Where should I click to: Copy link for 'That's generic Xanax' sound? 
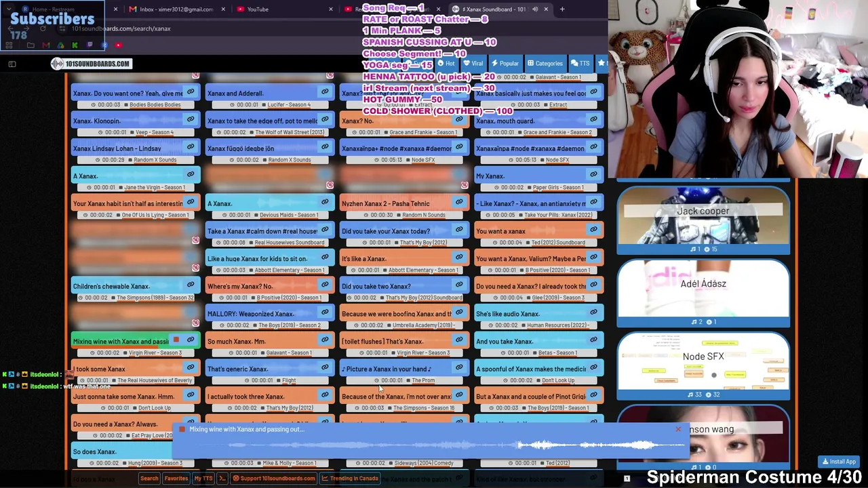point(325,368)
